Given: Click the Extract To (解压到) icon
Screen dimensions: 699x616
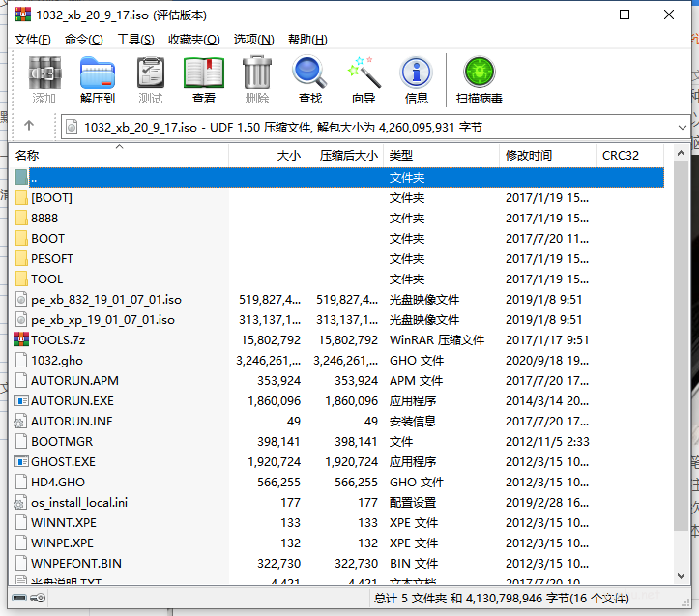Looking at the screenshot, I should pos(97,79).
